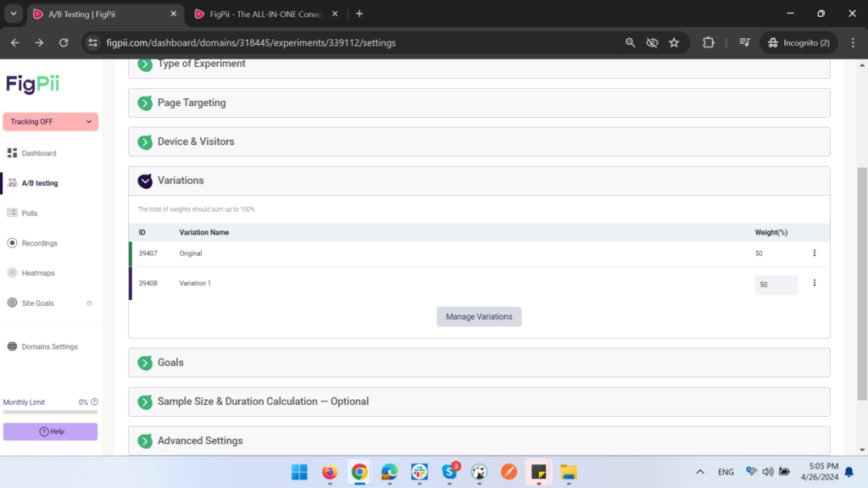Open three-dot menu for Variation 1
This screenshot has height=488, width=868.
[x=815, y=283]
